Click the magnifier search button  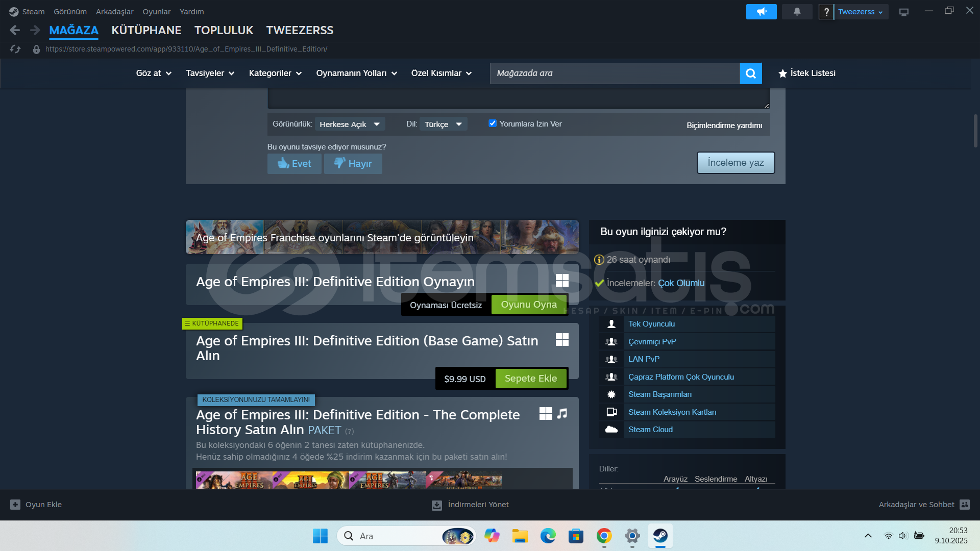750,73
